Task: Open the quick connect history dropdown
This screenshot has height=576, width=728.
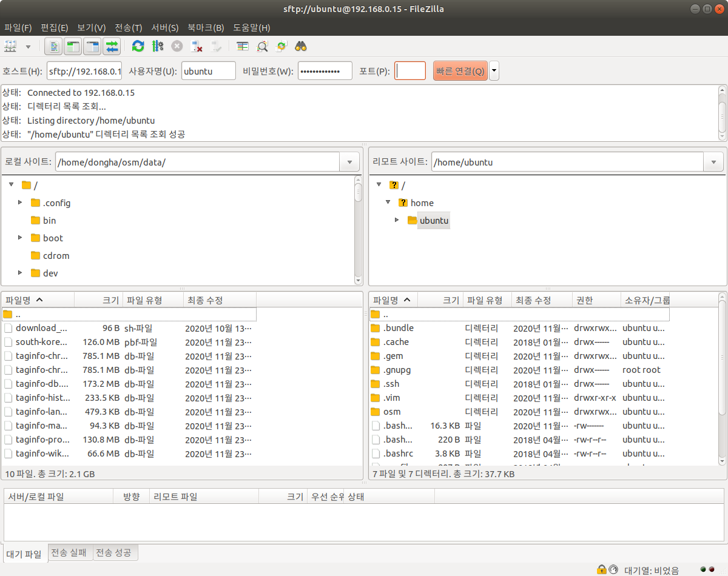Action: [494, 70]
